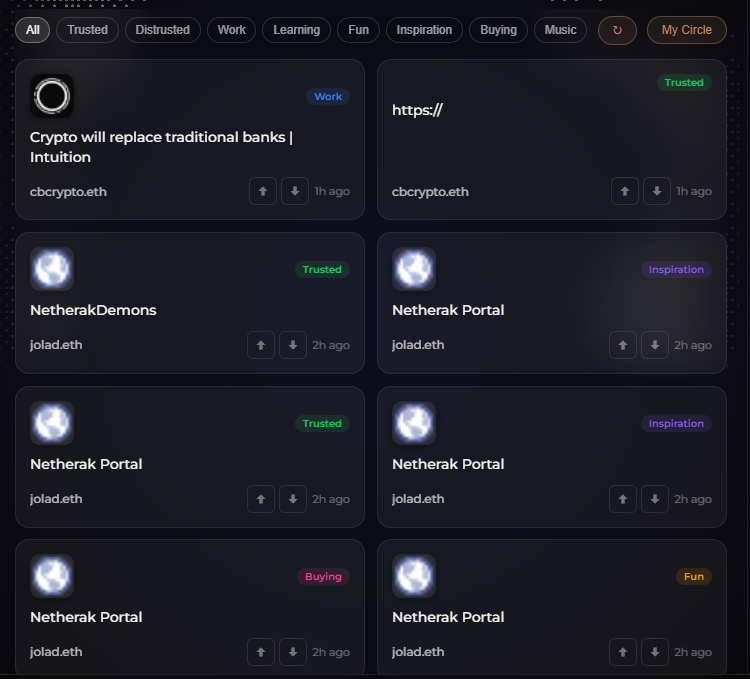
Task: Switch to the Learning filter
Action: [x=297, y=30]
